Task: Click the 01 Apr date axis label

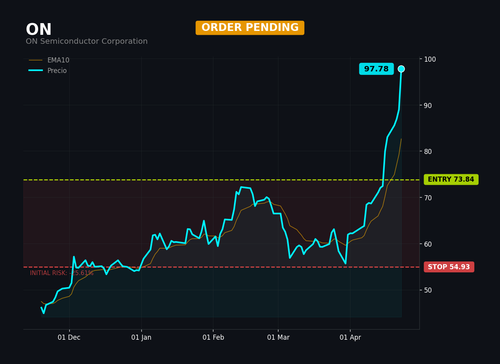Action: point(350,337)
